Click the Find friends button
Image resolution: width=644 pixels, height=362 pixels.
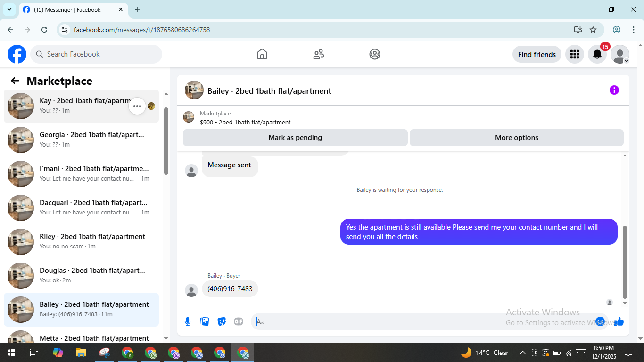click(537, 54)
